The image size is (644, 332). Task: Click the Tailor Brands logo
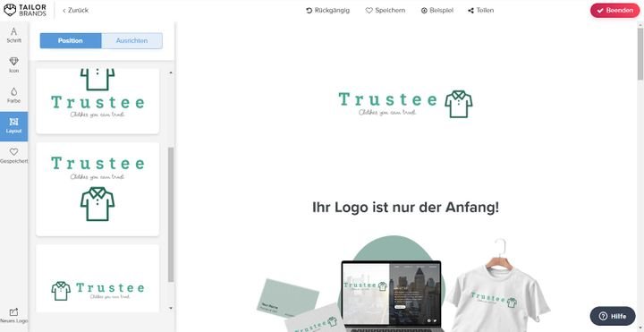(x=25, y=10)
